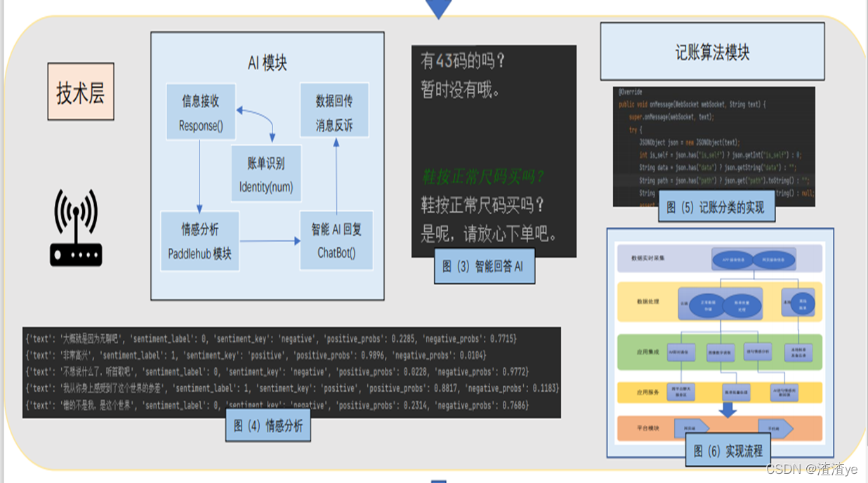Click the 是呢，请放心下单吧。 reply line
Viewport: 868px width, 483px height.
click(489, 234)
